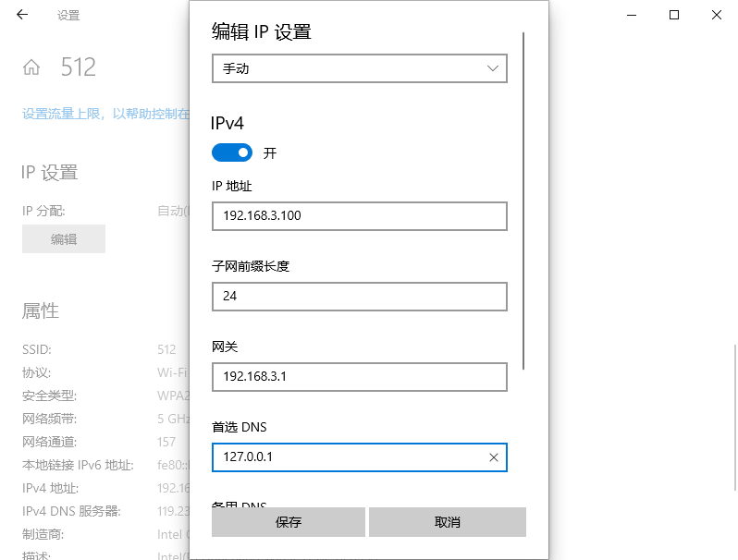
Task: Click the 取消 button
Action: (447, 522)
